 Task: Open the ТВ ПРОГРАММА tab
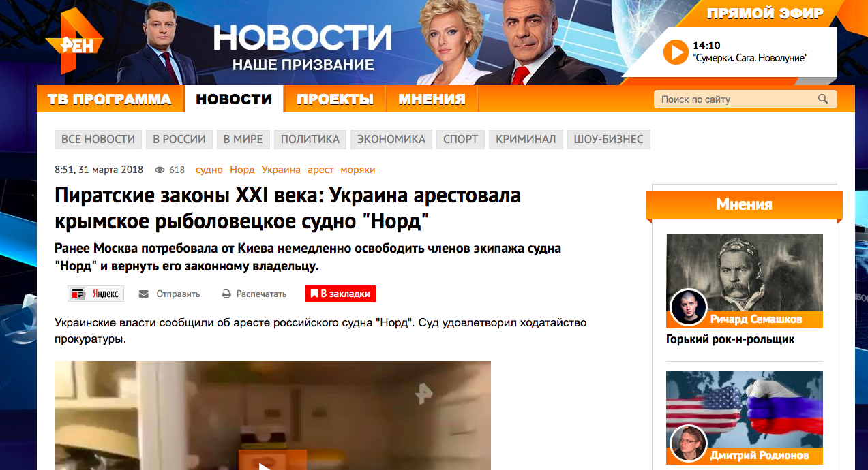[x=110, y=99]
